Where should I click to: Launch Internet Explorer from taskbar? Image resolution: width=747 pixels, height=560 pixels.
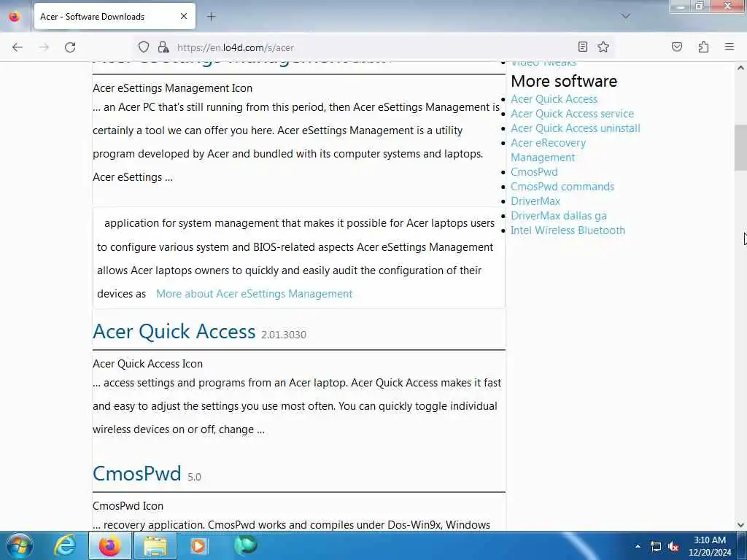tap(65, 545)
